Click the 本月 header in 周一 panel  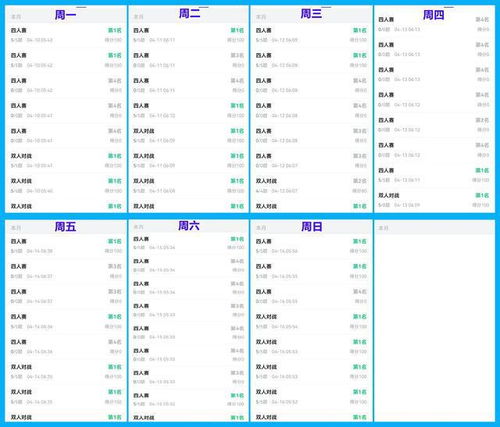17,17
